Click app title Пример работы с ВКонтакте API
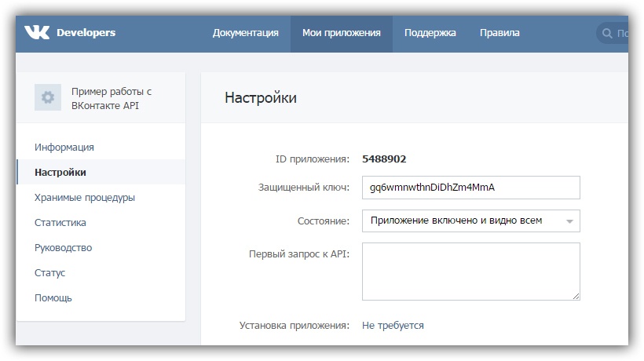Screen dimensions: 644x361 [x=112, y=98]
